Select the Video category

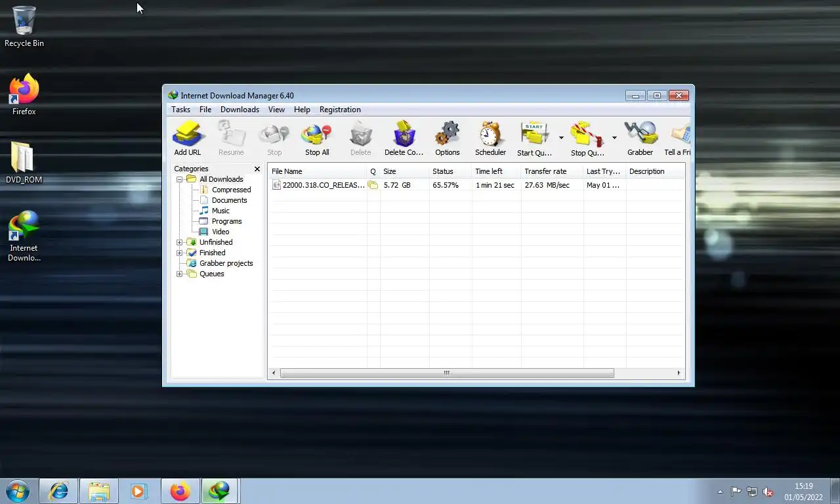[x=220, y=232]
